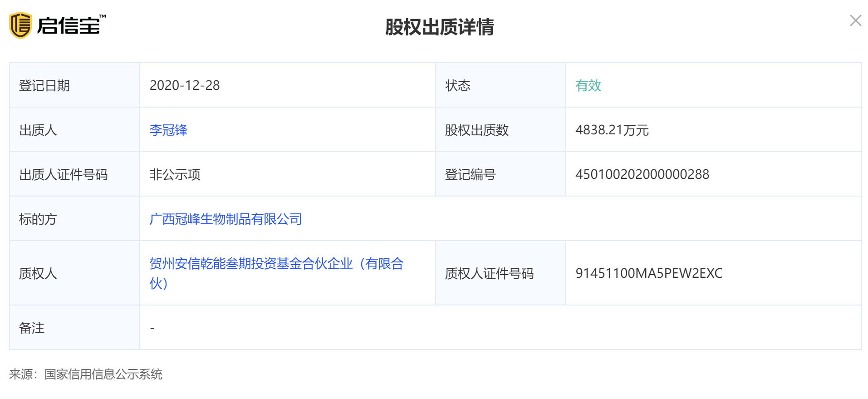Open pledgor link 李冠锋

point(168,130)
